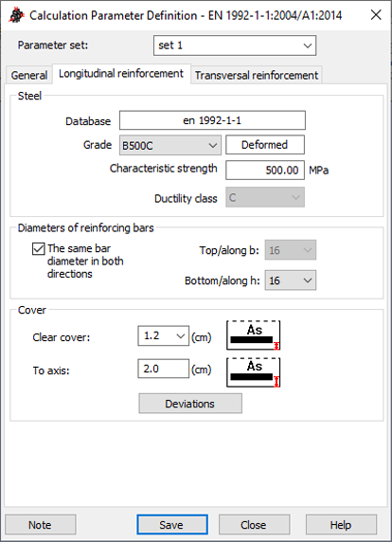Image resolution: width=392 pixels, height=542 pixels.
Task: Expand the Clear cover value dropdown
Action: pyautogui.click(x=164, y=335)
